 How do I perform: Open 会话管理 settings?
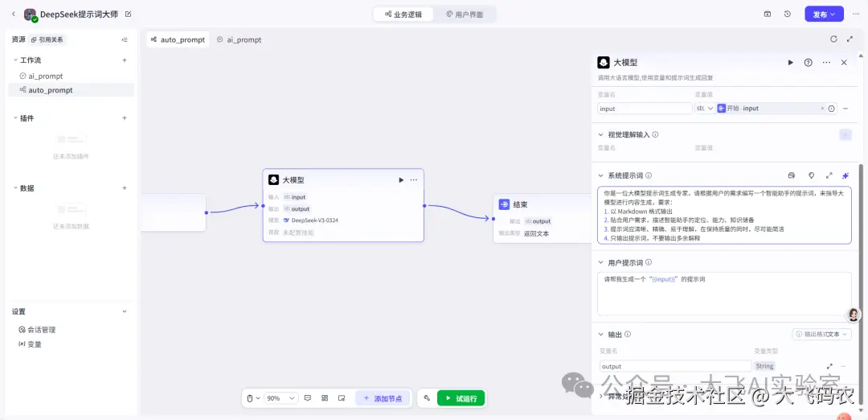pos(37,330)
